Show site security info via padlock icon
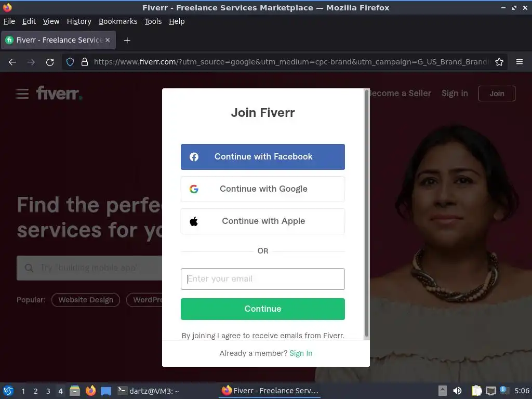The height and width of the screenshot is (399, 532). [85, 62]
